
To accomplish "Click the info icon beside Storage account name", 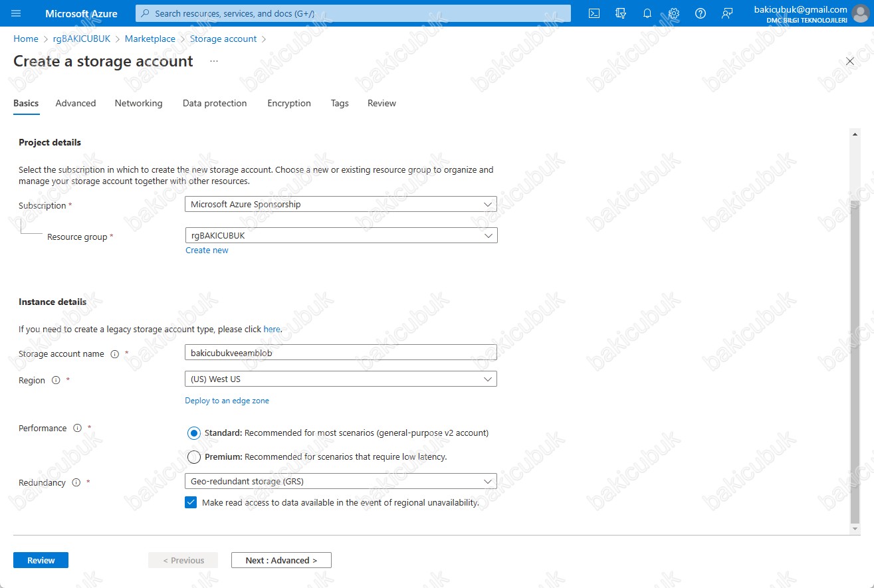I will (x=114, y=354).
